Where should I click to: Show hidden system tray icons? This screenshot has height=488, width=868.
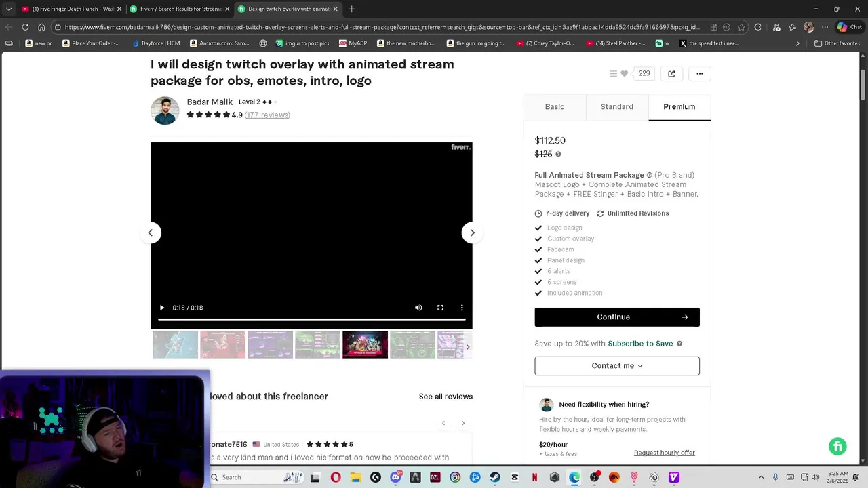(x=761, y=477)
